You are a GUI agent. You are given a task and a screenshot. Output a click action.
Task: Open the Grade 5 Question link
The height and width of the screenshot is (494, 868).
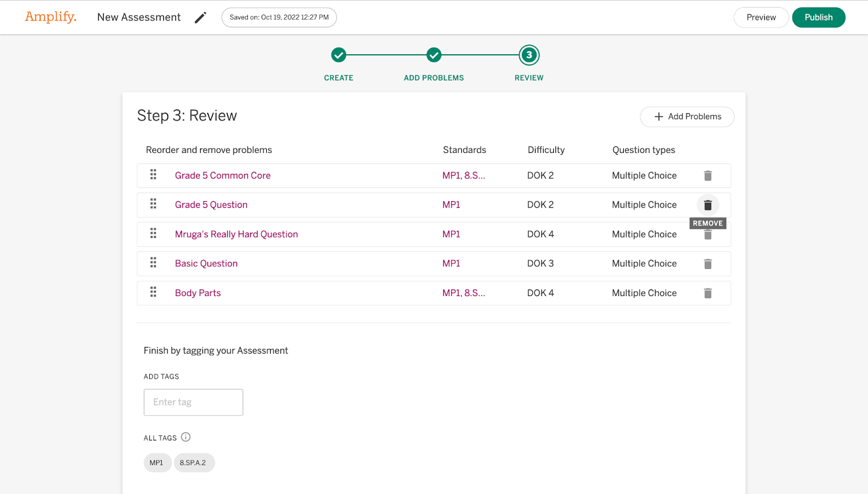tap(211, 205)
